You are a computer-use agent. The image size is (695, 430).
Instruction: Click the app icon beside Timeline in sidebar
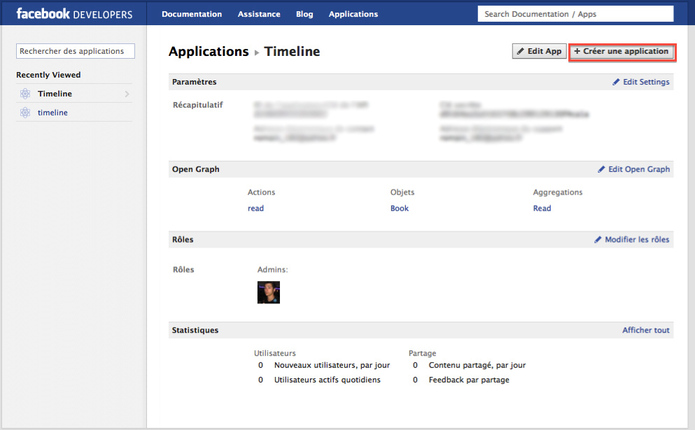tap(25, 94)
